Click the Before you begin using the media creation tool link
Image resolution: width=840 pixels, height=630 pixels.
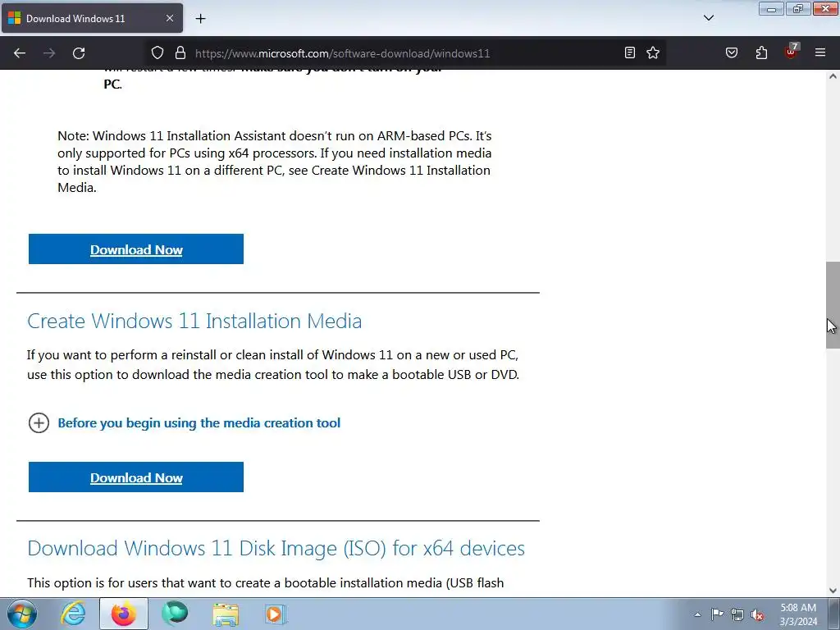(199, 423)
